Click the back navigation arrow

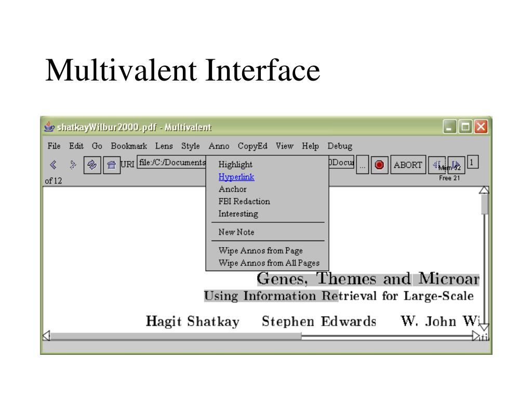pyautogui.click(x=54, y=165)
